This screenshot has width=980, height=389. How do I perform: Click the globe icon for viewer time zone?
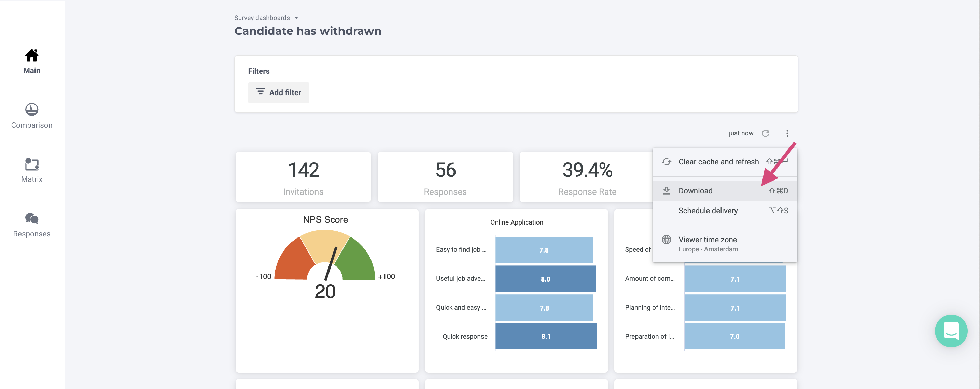click(666, 240)
